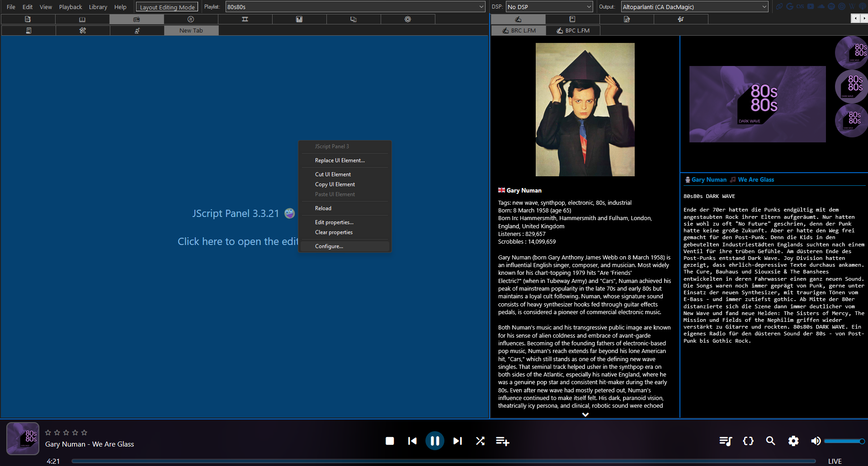Select the overlapping-windows icon tab
The image size is (868, 466).
pos(354,19)
